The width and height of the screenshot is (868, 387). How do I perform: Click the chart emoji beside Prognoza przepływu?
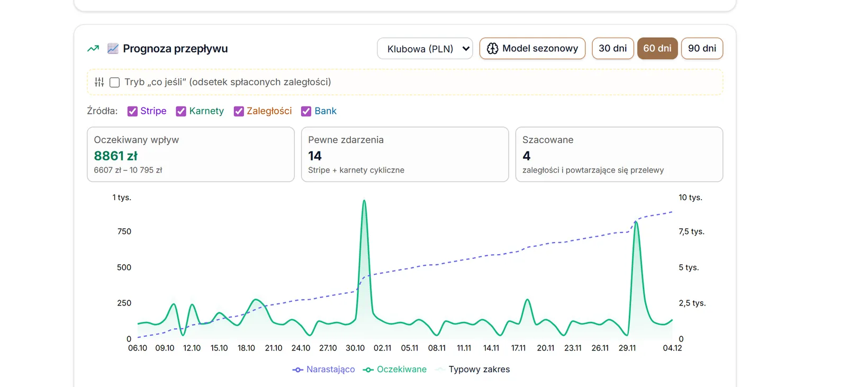point(113,49)
